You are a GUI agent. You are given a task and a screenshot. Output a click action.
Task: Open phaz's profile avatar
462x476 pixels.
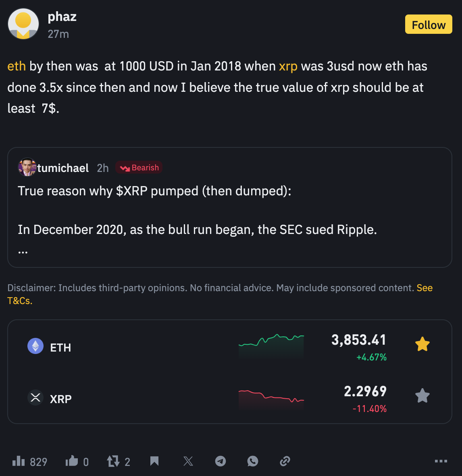(23, 24)
